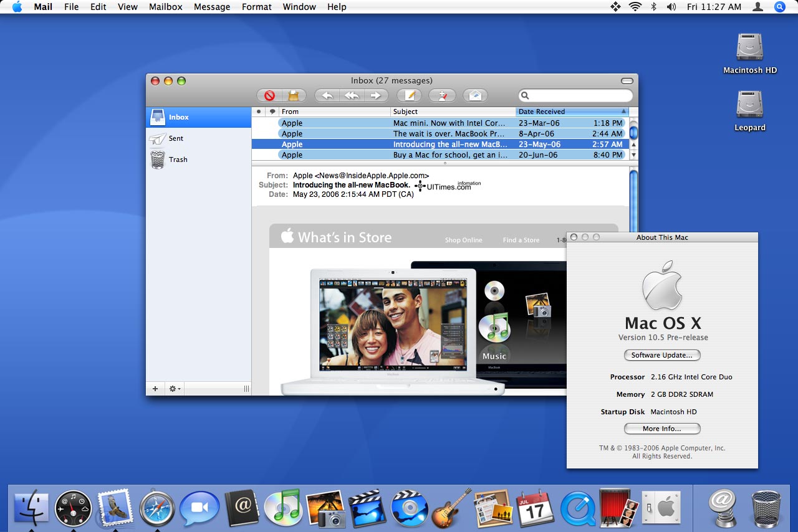The height and width of the screenshot is (532, 798).
Task: Select 'The wait is over. MacBook Pr…' message
Action: 440,133
